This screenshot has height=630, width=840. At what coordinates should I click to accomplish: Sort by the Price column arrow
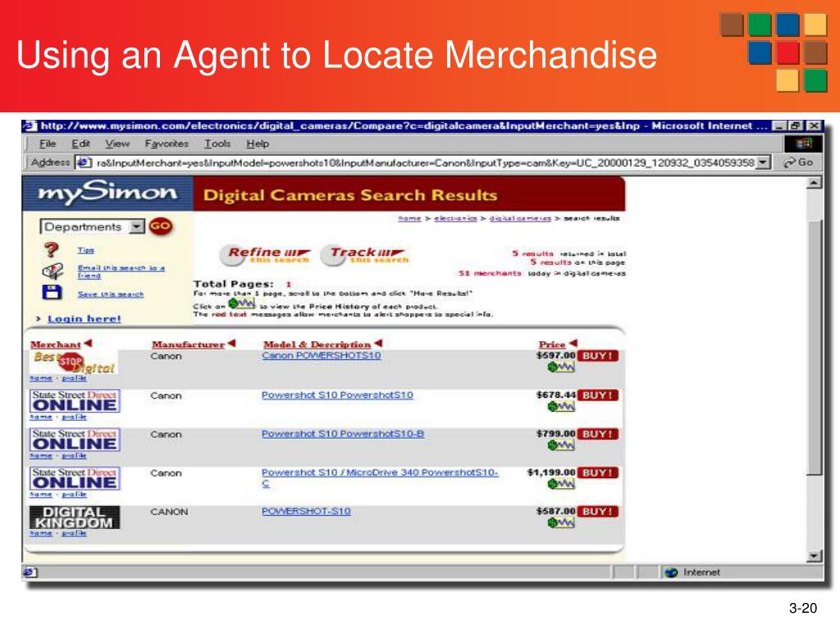573,343
